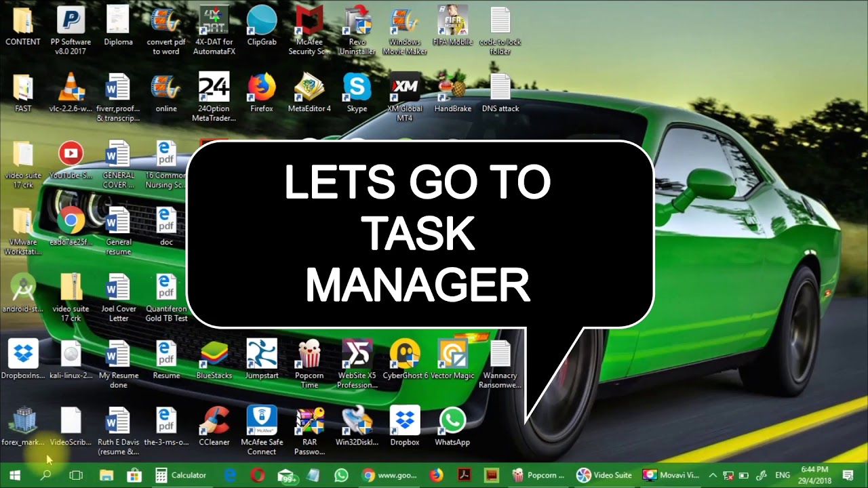The width and height of the screenshot is (868, 488).
Task: Open the Joel Cover Letter document
Action: [x=118, y=298]
